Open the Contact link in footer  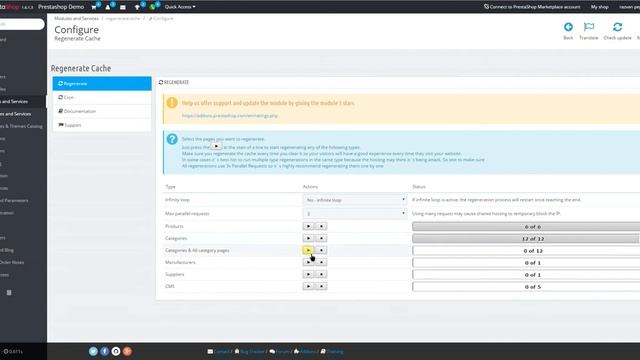(x=219, y=351)
